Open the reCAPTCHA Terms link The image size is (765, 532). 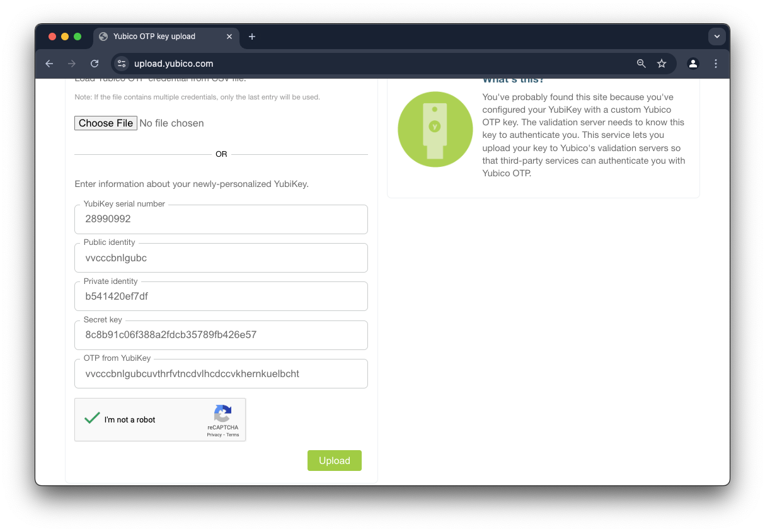pos(233,435)
